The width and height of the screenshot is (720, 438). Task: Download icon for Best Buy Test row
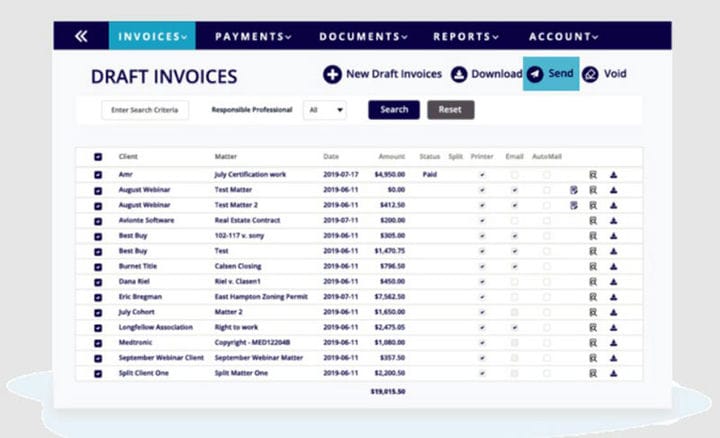[613, 251]
